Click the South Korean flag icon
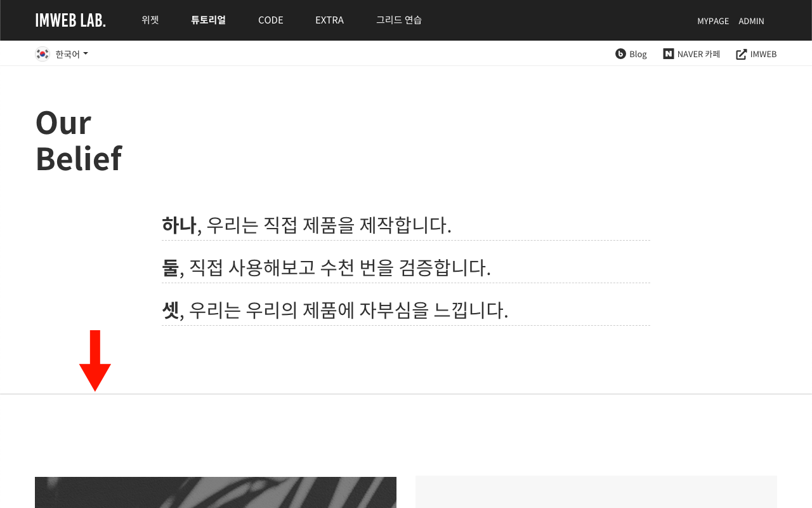 43,54
